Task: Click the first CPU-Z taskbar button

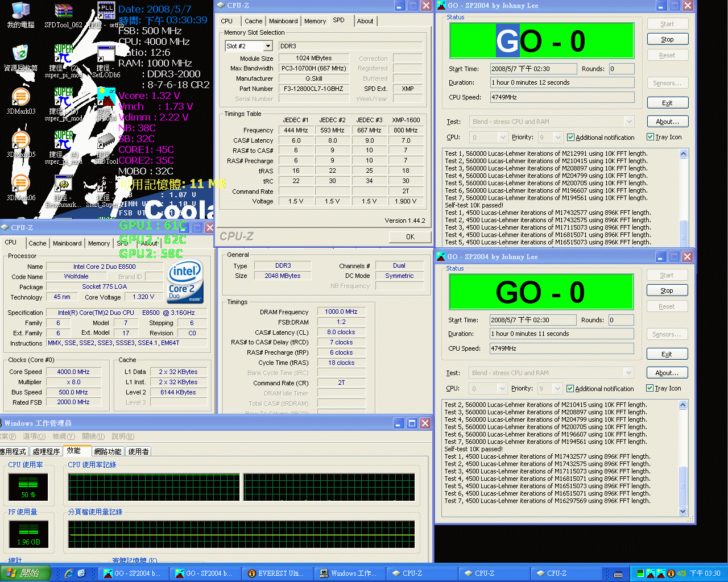Action: [423, 573]
